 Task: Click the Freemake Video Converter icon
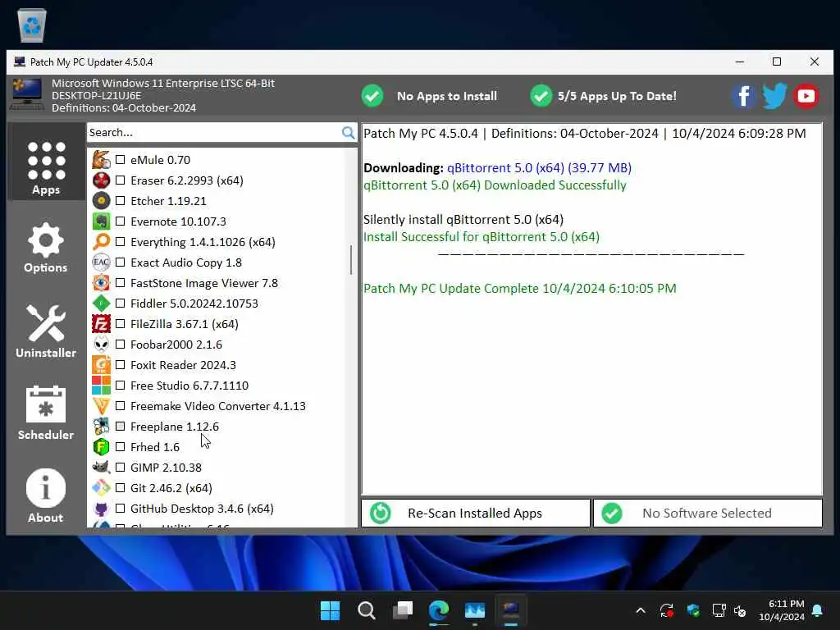[101, 405]
